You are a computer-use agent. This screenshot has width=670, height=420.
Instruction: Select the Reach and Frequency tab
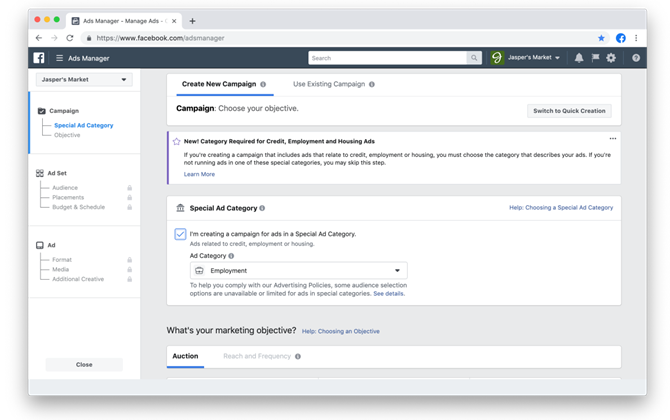[257, 356]
